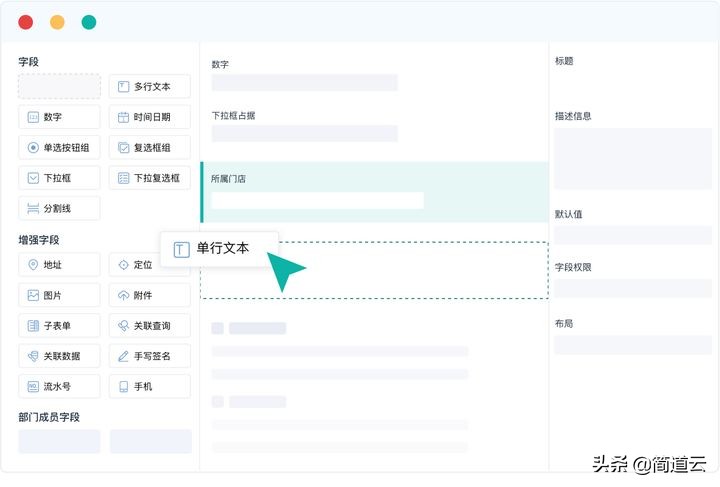Select the 多行文本 field icon

(x=124, y=87)
